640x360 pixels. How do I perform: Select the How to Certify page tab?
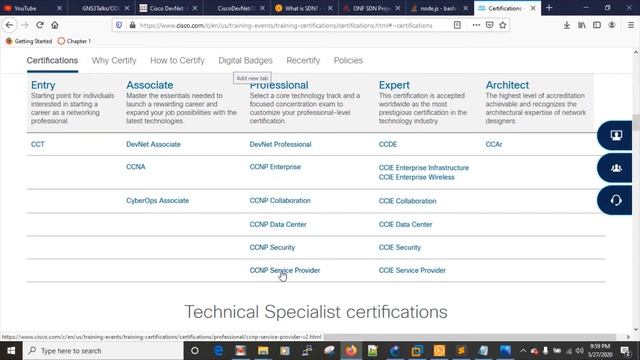click(177, 60)
